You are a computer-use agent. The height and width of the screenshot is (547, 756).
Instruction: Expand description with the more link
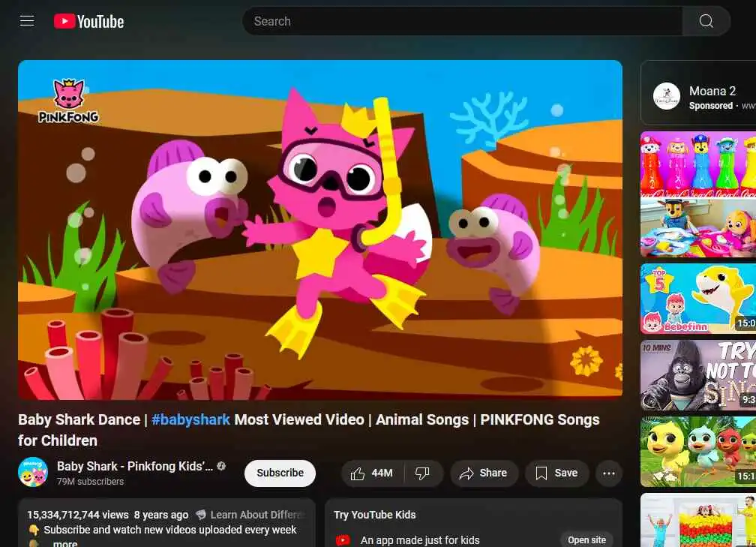65,543
